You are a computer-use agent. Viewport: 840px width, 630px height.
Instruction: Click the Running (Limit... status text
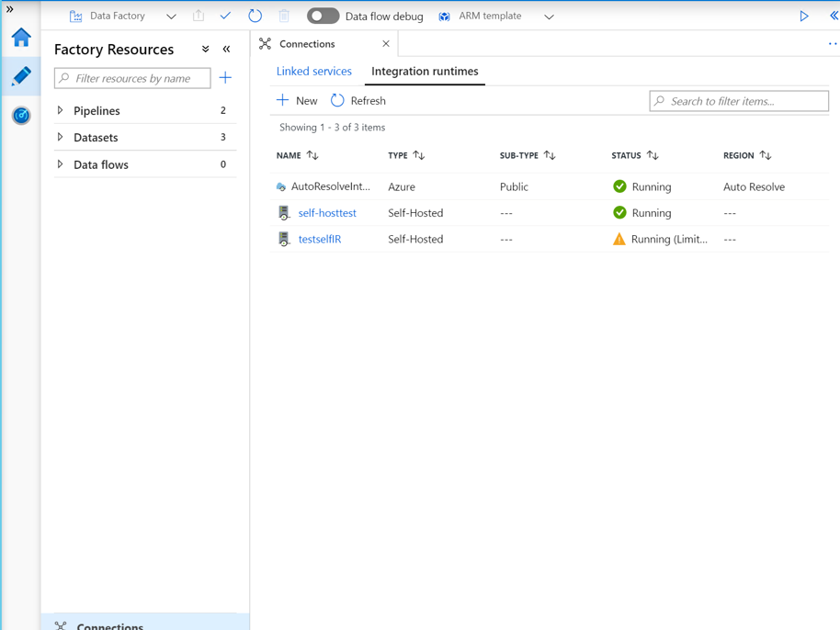click(x=670, y=240)
